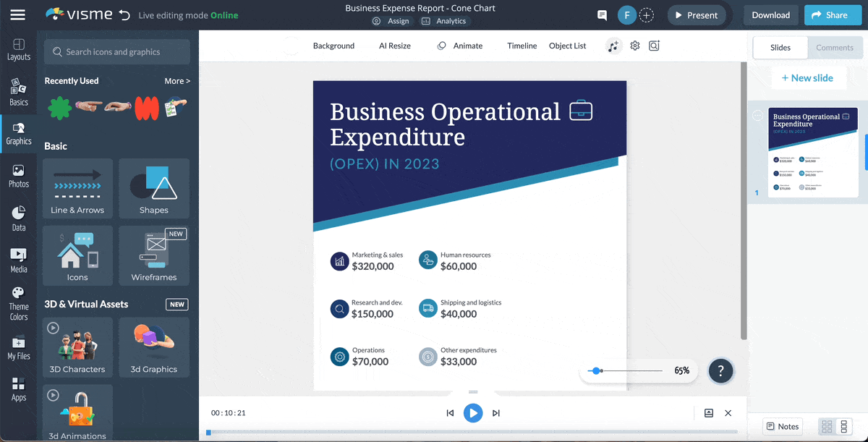Image resolution: width=868 pixels, height=442 pixels.
Task: Switch to list view of slides
Action: pyautogui.click(x=843, y=427)
